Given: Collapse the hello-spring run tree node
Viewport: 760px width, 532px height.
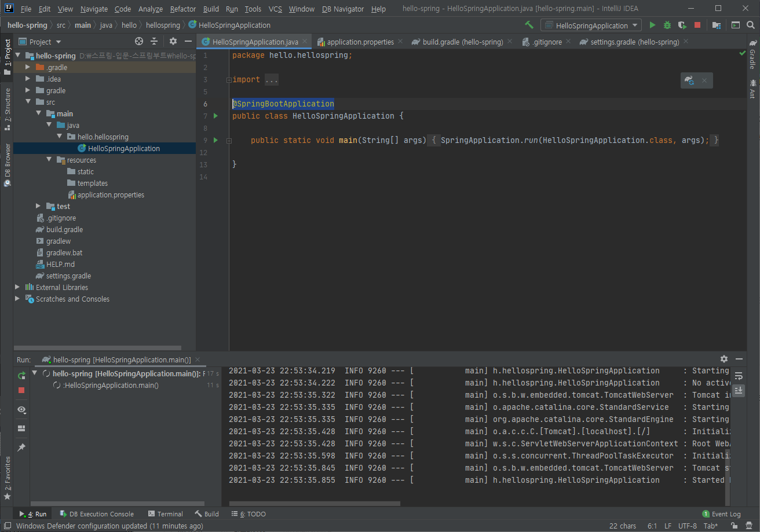Looking at the screenshot, I should (x=35, y=373).
